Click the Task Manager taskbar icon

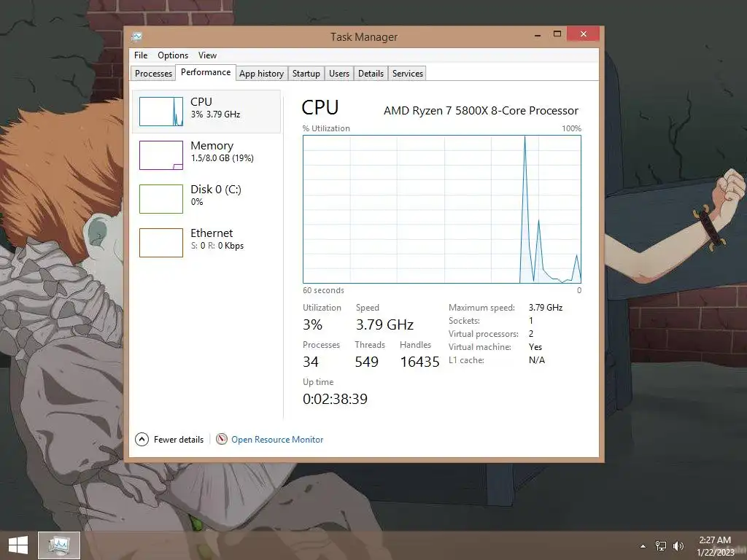[59, 545]
